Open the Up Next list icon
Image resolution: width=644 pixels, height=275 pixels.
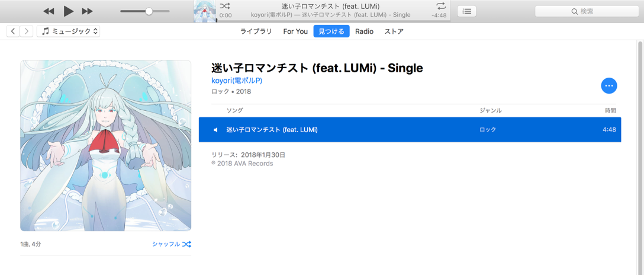click(x=466, y=11)
